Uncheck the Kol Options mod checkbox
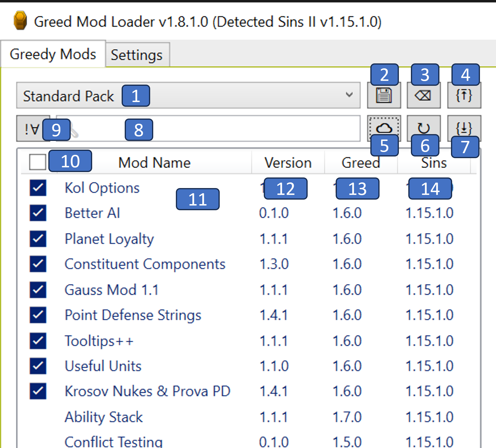 tap(38, 188)
